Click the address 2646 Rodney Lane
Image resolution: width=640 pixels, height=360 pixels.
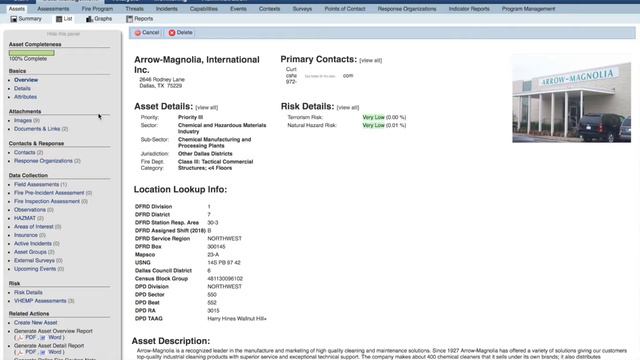pos(162,80)
